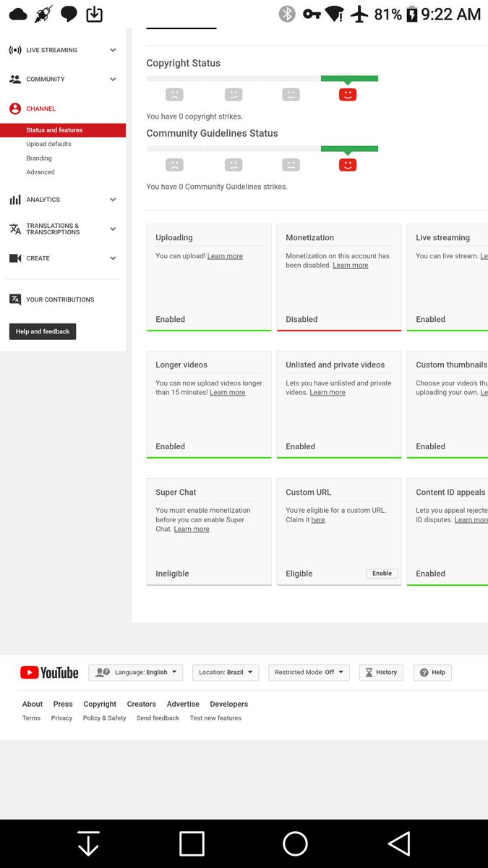The image size is (488, 868).
Task: Click the Your Contributions translate icon
Action: pos(15,299)
